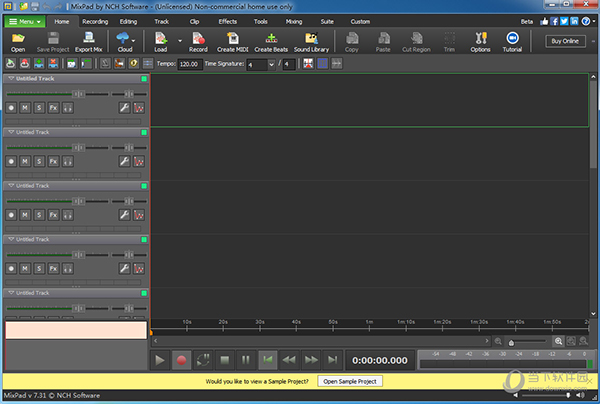Mute the fourth Untitled Track

click(x=25, y=269)
